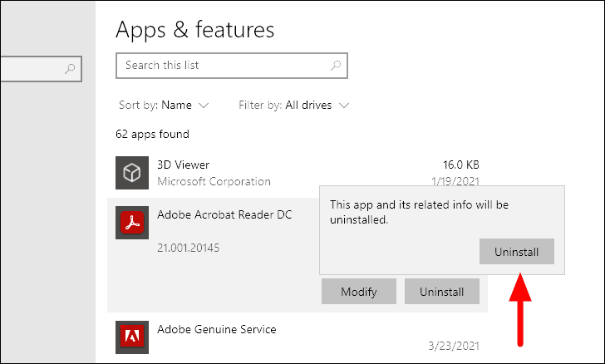This screenshot has height=364, width=605.
Task: Click the Adobe Acrobat Reader DC icon
Action: tap(132, 223)
